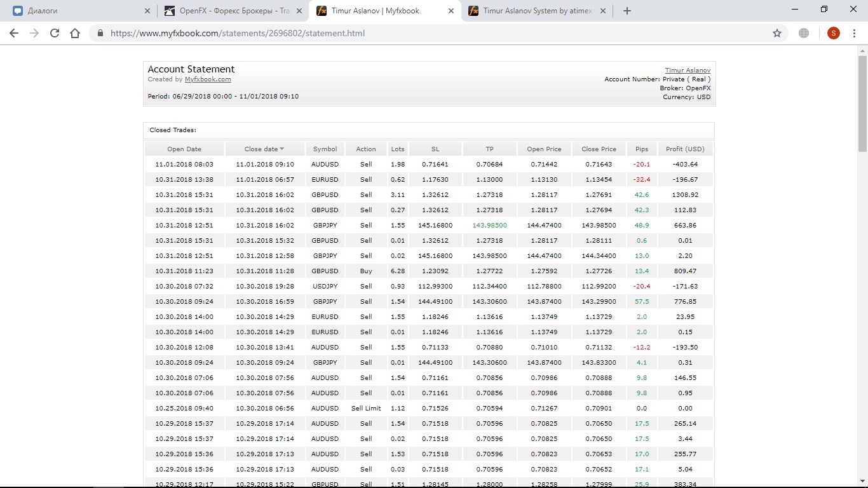The width and height of the screenshot is (868, 488).
Task: Select the profit value -403.64
Action: point(685,165)
